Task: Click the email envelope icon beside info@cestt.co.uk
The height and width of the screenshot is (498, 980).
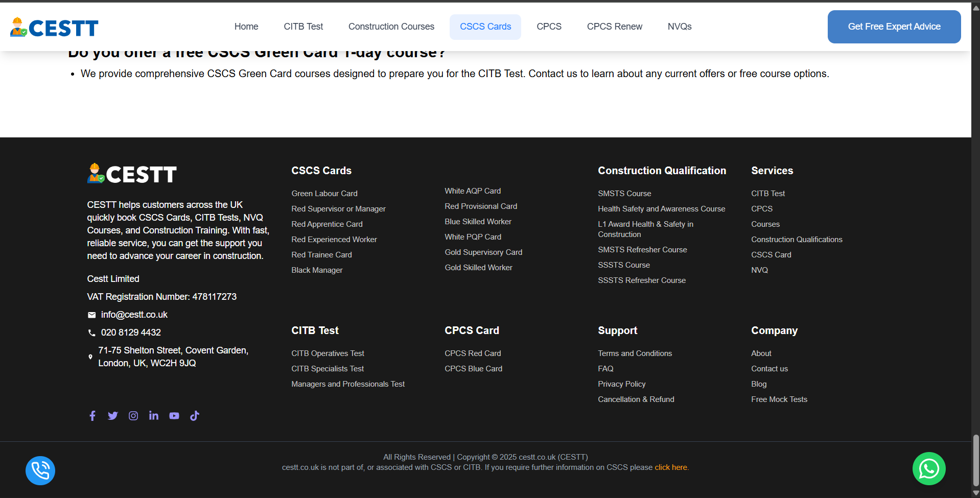Action: point(91,315)
